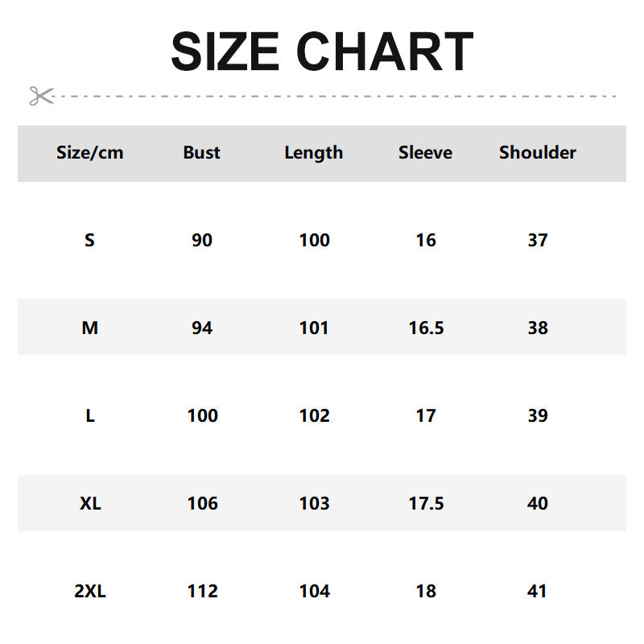Click the Bust column header
The width and height of the screenshot is (644, 644).
(x=201, y=153)
